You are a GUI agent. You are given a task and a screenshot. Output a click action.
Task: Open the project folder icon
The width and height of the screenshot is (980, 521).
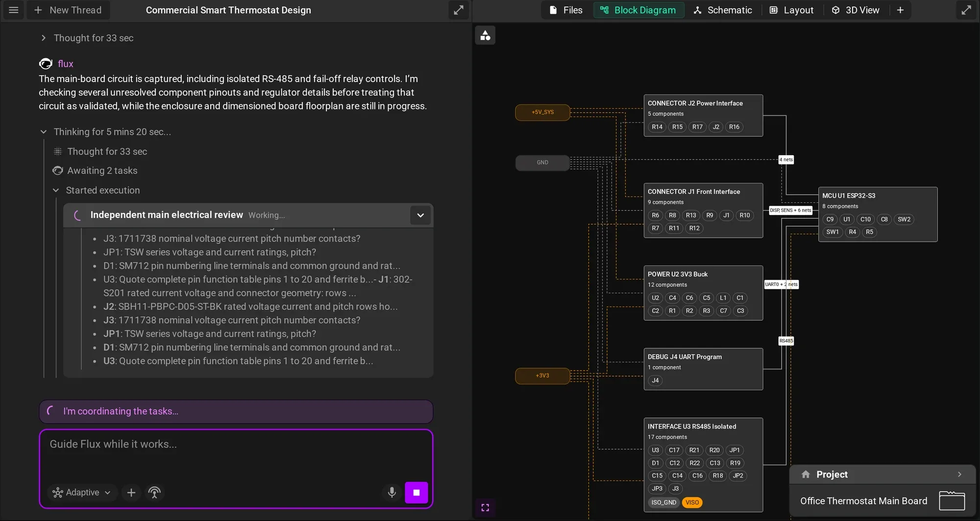pos(952,500)
